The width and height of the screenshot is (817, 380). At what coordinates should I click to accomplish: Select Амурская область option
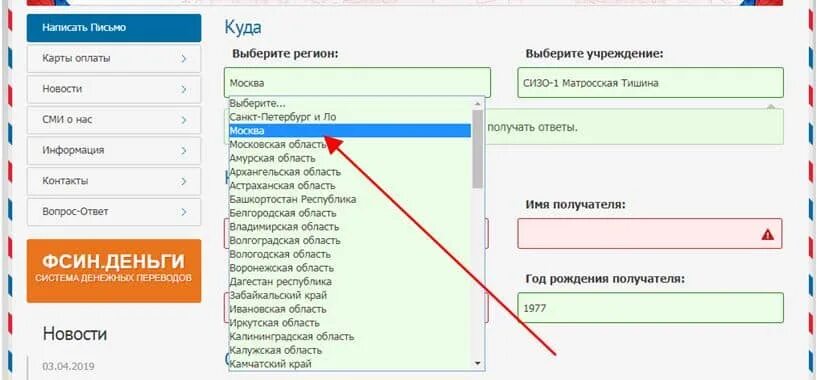pyautogui.click(x=350, y=158)
